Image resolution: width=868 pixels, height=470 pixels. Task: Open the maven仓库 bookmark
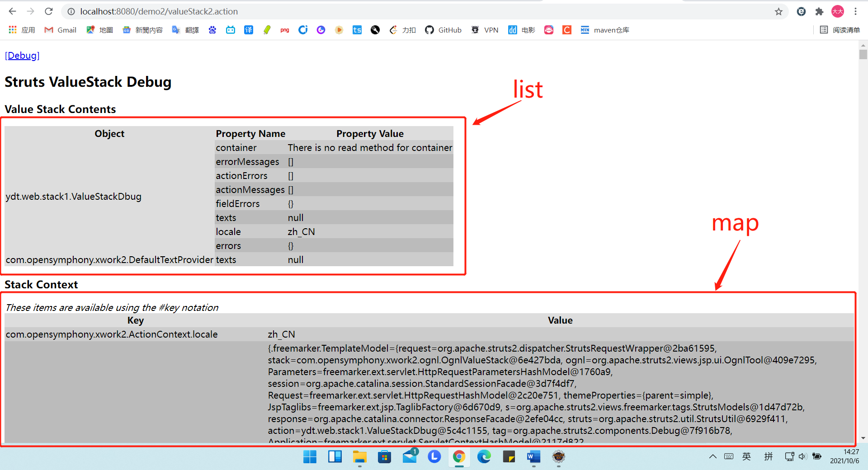[605, 30]
